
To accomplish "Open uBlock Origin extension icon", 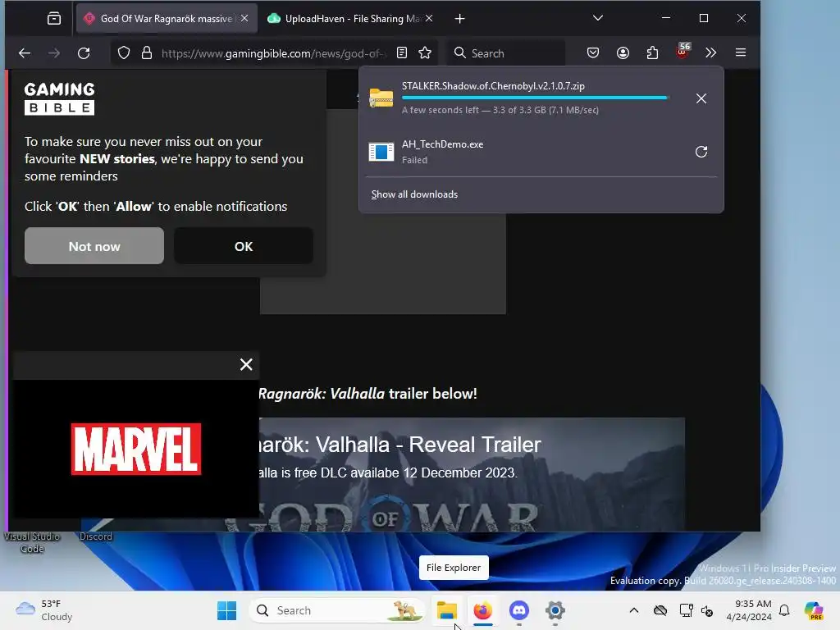I will click(x=682, y=52).
